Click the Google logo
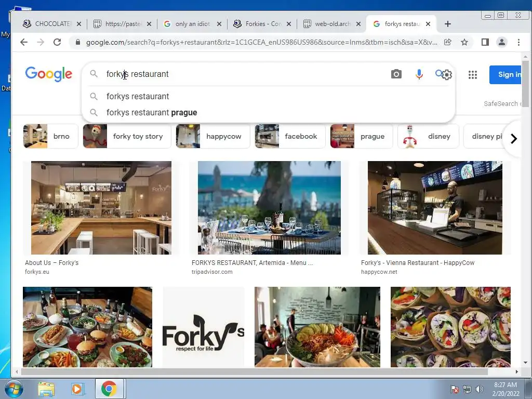The height and width of the screenshot is (399, 532). click(x=48, y=74)
